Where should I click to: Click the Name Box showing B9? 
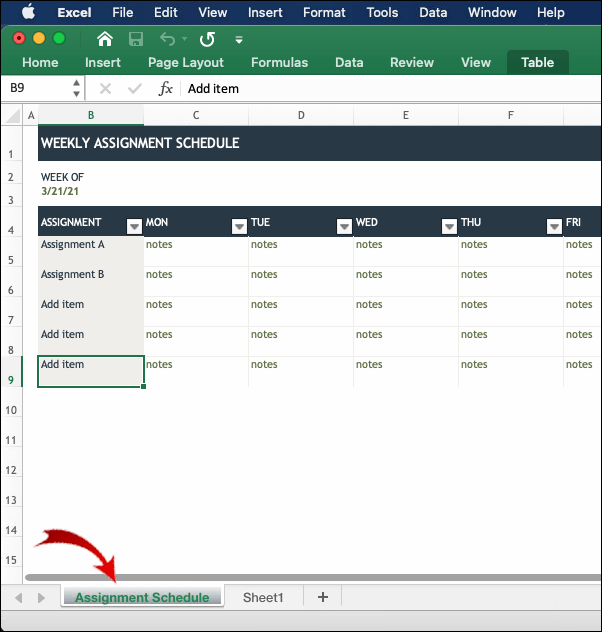pyautogui.click(x=35, y=88)
